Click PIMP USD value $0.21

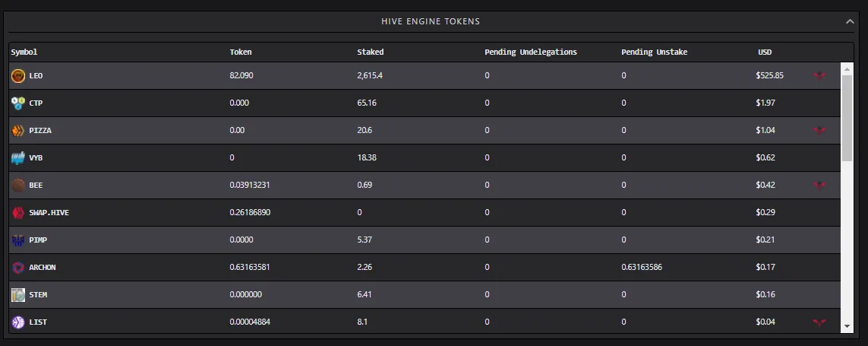pyautogui.click(x=765, y=240)
